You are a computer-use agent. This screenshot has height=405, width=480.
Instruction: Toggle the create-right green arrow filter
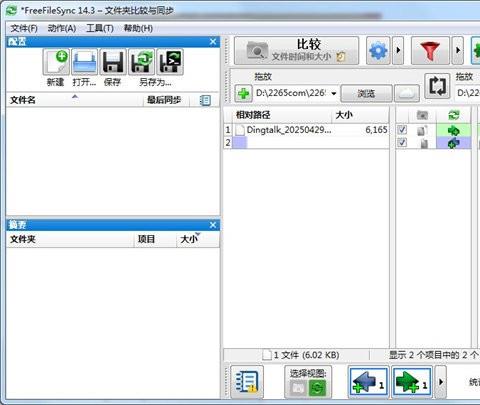point(412,382)
